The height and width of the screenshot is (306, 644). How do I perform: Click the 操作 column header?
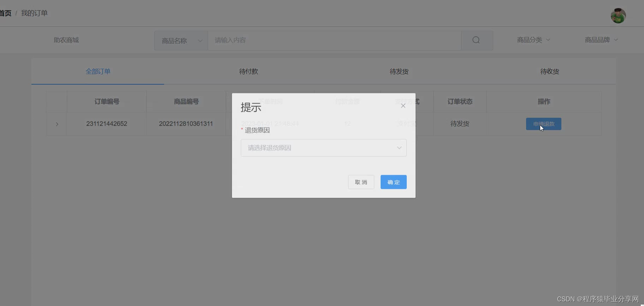click(x=544, y=102)
